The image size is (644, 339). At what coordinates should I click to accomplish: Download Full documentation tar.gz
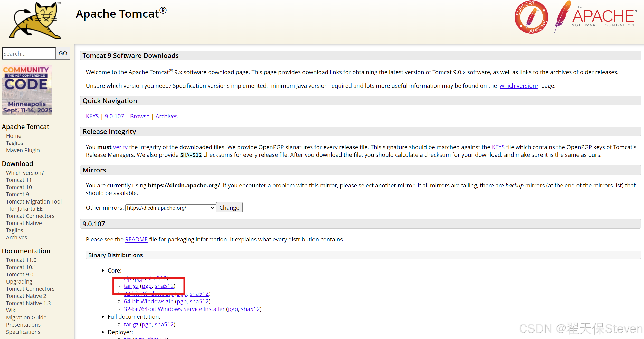[131, 324]
